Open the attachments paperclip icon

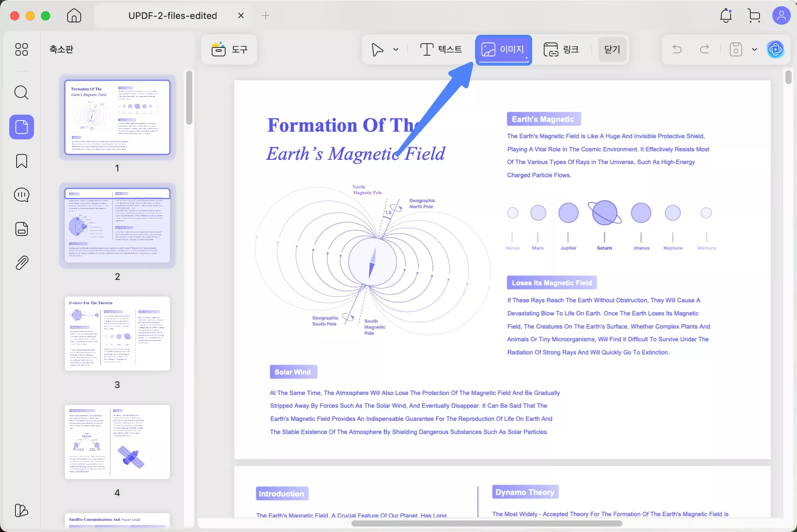pos(22,263)
